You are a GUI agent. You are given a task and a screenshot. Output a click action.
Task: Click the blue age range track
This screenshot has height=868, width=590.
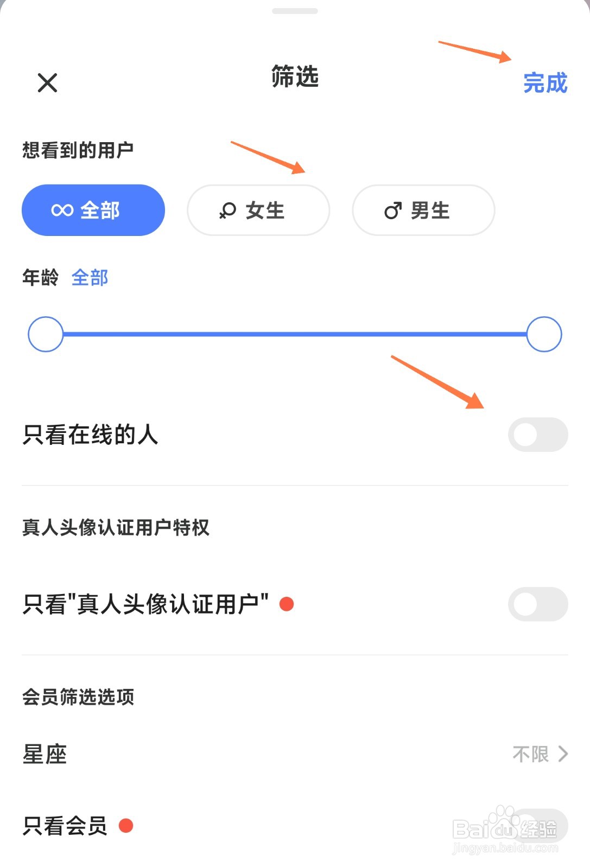pyautogui.click(x=295, y=334)
